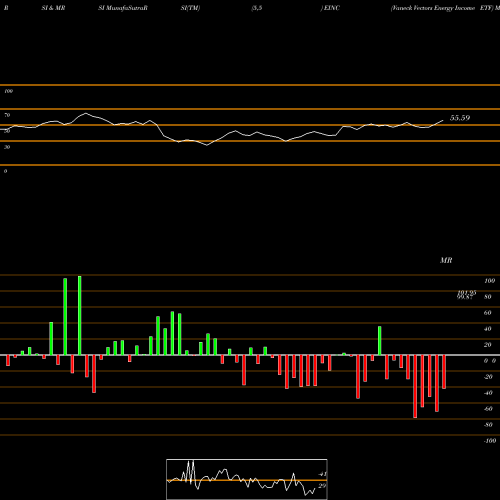Click the 30 level label on RSI axis
The height and width of the screenshot is (500, 500).
(7, 147)
